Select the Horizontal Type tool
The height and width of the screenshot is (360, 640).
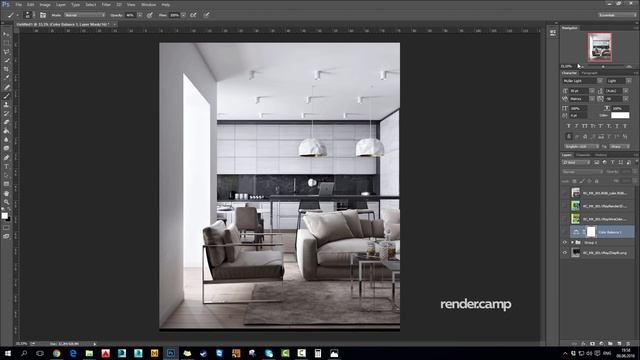coord(6,167)
